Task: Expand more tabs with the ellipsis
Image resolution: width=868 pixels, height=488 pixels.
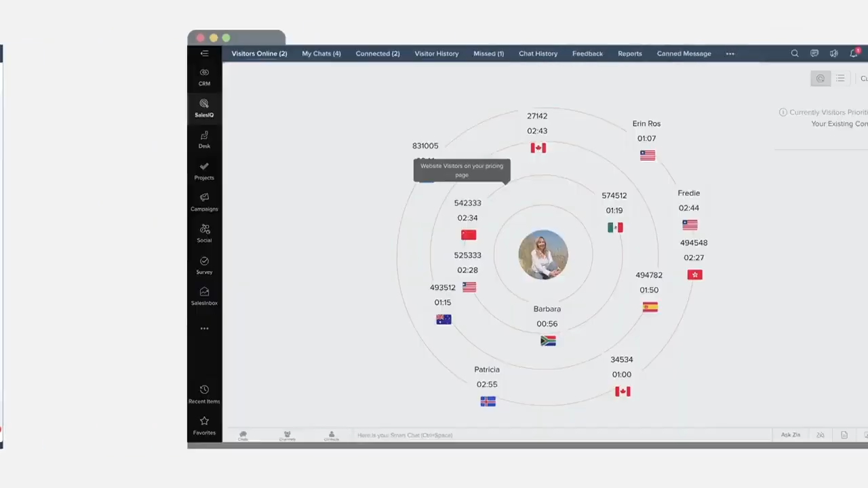Action: pos(730,54)
